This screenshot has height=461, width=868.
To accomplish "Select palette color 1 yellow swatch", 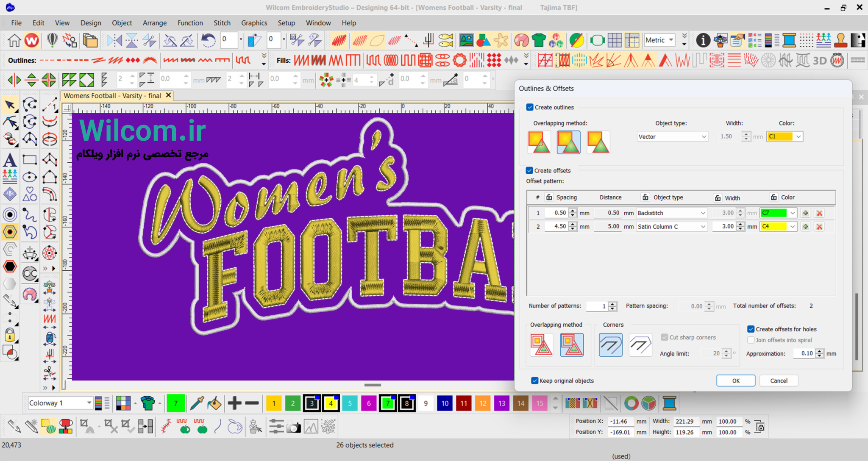I will [274, 403].
